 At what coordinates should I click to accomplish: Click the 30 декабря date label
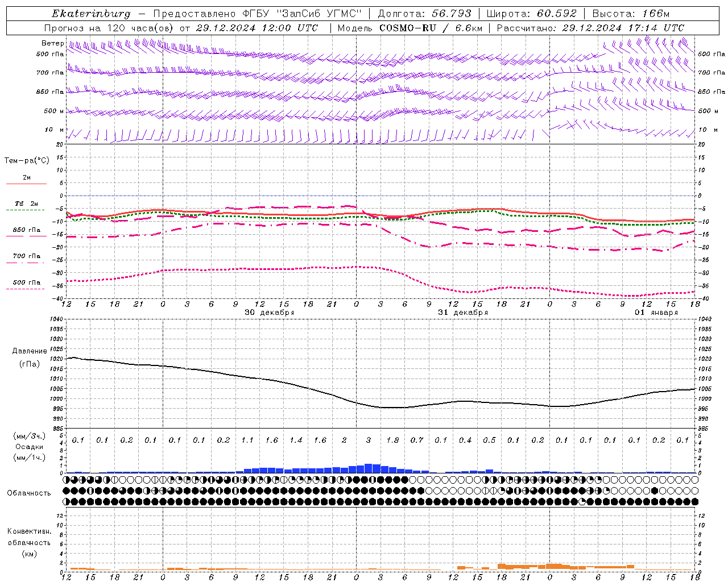pyautogui.click(x=270, y=313)
